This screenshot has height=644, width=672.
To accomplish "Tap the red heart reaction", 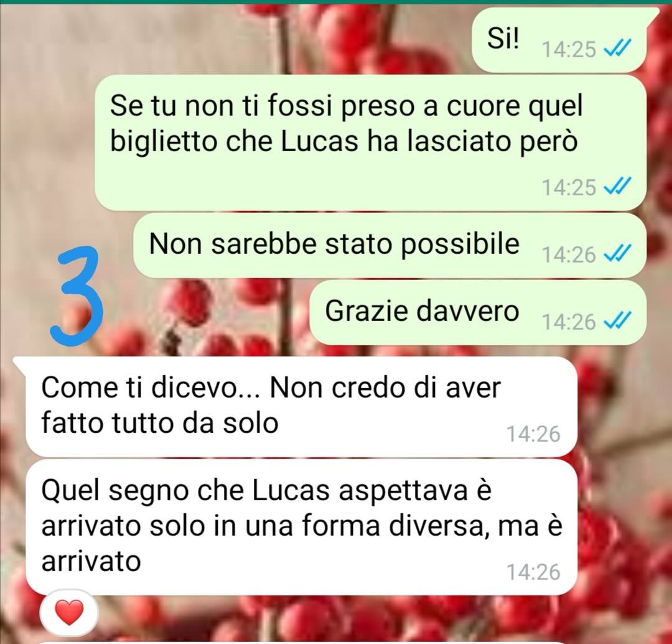I will 70,613.
